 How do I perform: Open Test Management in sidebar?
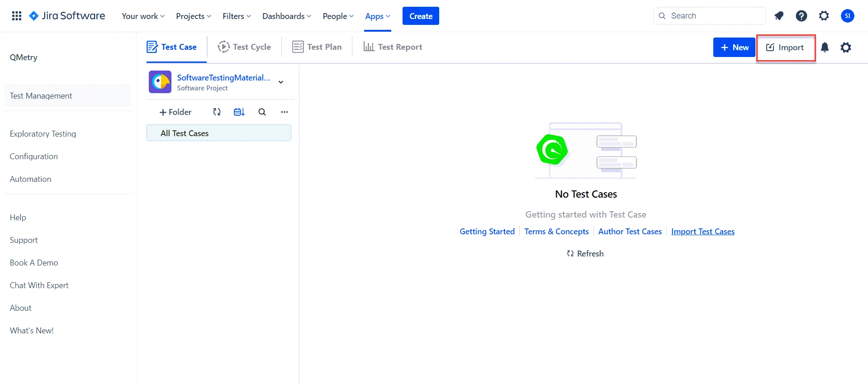click(x=67, y=96)
